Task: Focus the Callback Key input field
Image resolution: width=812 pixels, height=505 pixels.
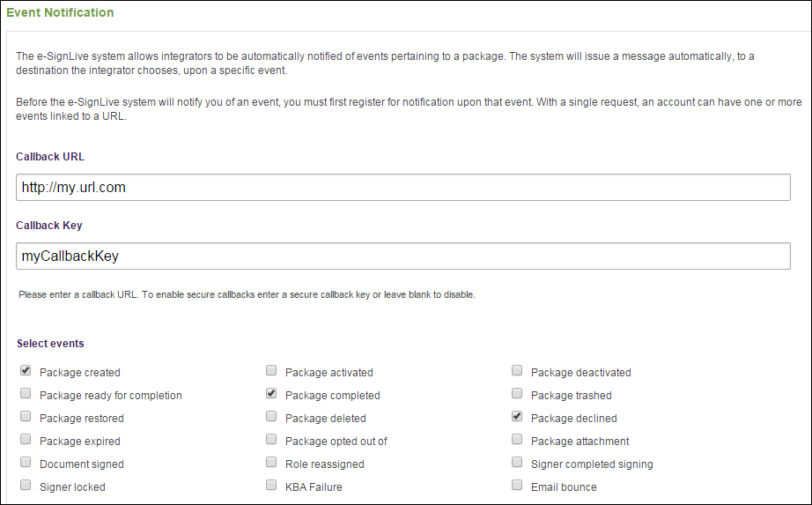Action: tap(402, 256)
